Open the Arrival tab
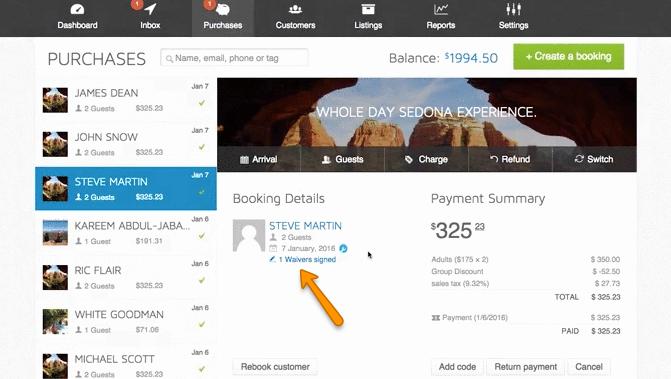 click(259, 159)
